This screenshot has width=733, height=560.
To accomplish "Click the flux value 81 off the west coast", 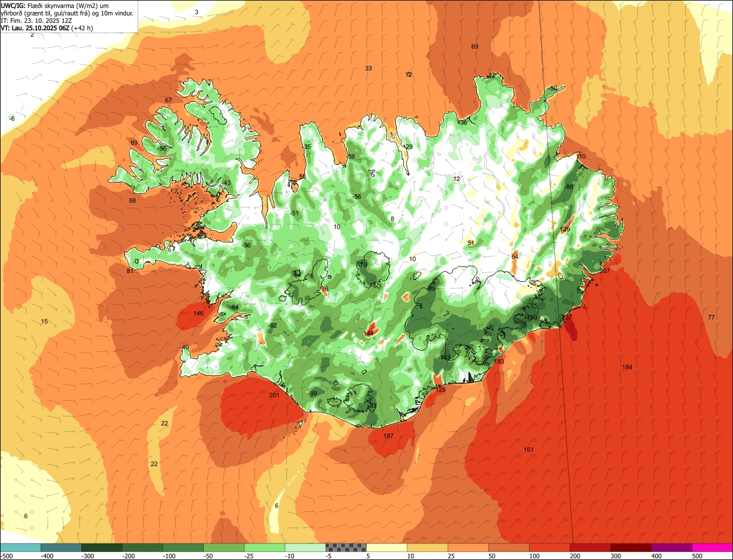I will point(130,271).
